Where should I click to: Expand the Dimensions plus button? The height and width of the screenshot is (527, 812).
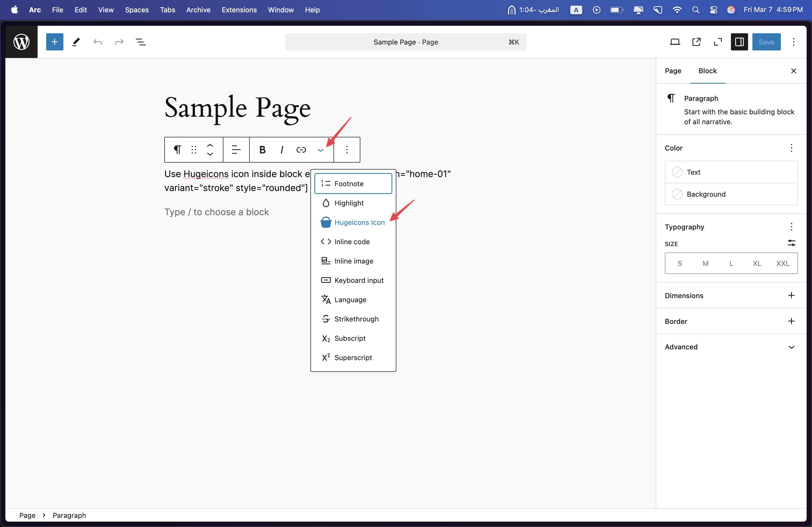(x=791, y=295)
